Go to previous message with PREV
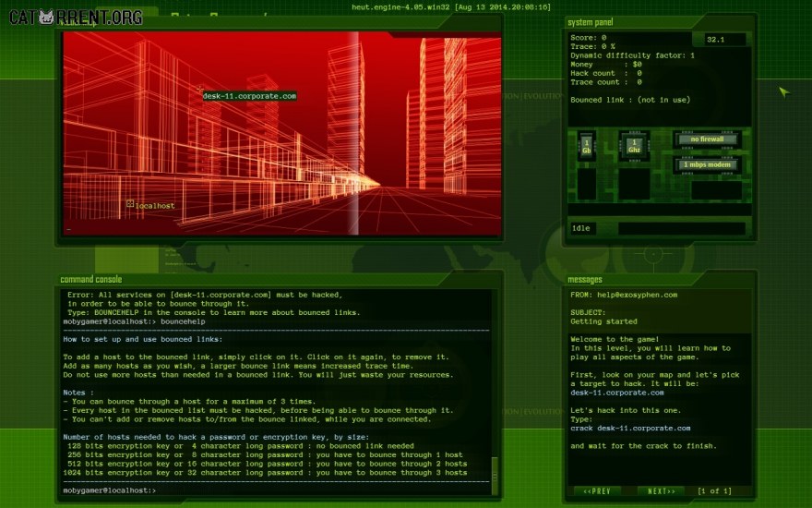812x508 pixels. click(x=597, y=490)
